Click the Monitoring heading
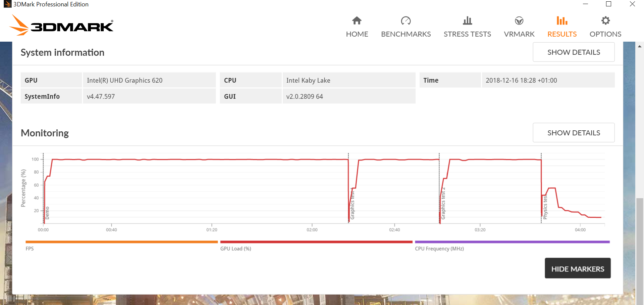 45,133
